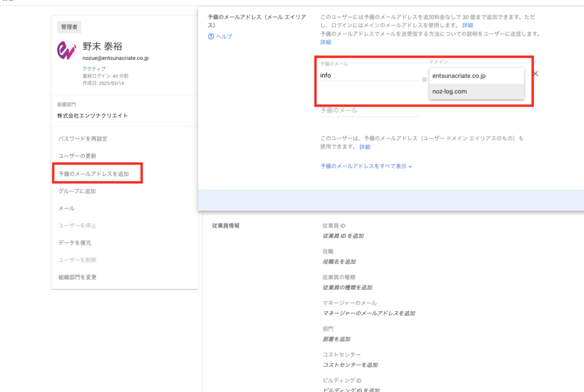Select データを復元 menu item
Image resolution: width=584 pixels, height=392 pixels.
[74, 243]
